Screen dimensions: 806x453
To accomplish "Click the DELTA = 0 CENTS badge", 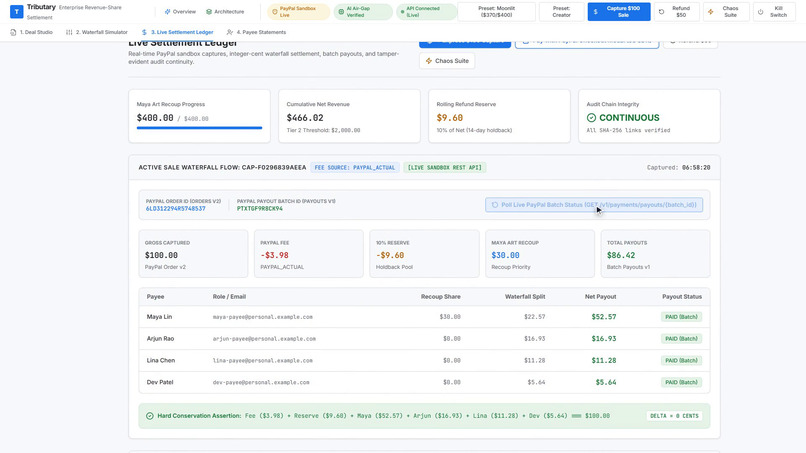I will point(674,415).
